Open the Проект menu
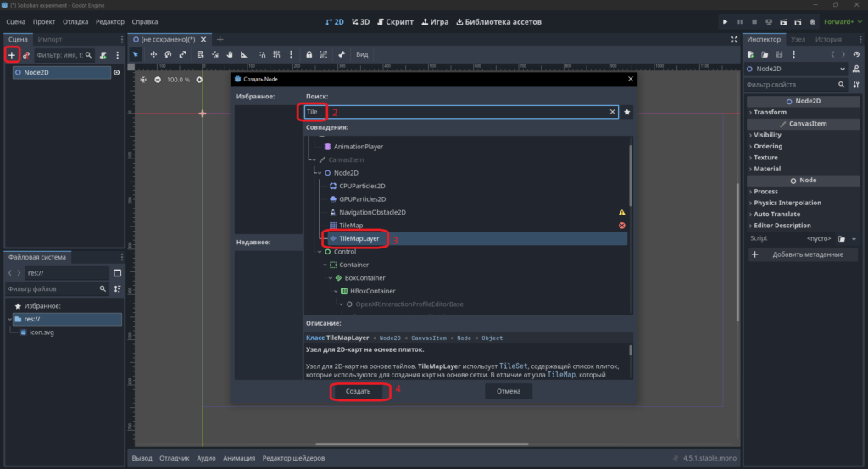This screenshot has width=868, height=469. [x=44, y=21]
